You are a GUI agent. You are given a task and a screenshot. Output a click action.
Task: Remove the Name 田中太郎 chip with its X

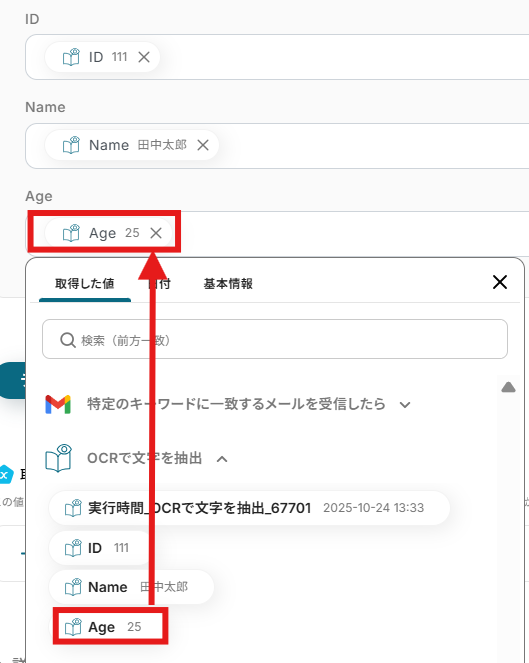point(203,145)
